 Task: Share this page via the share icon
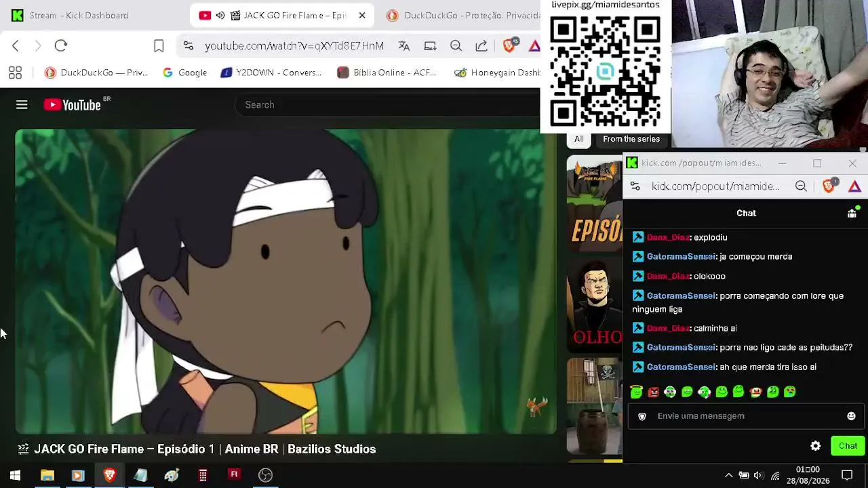pos(481,45)
